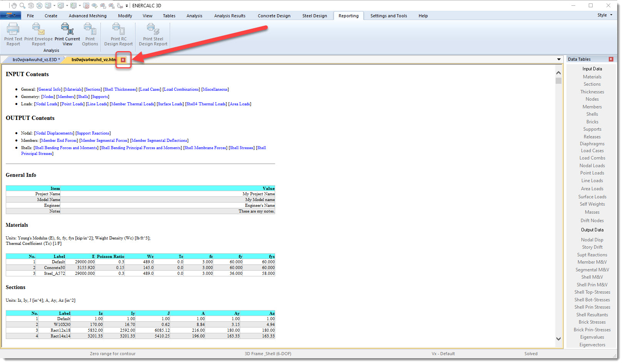Click the Print Envelope Report icon

38,29
